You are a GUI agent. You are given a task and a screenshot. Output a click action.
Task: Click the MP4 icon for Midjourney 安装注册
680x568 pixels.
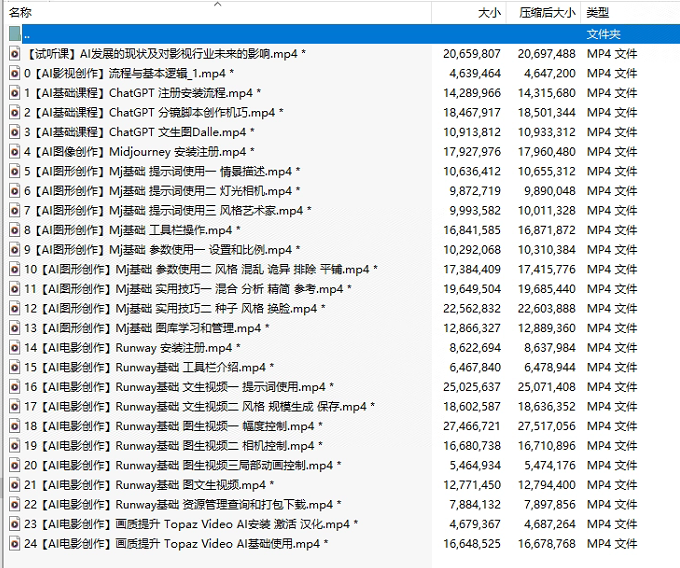tap(14, 152)
